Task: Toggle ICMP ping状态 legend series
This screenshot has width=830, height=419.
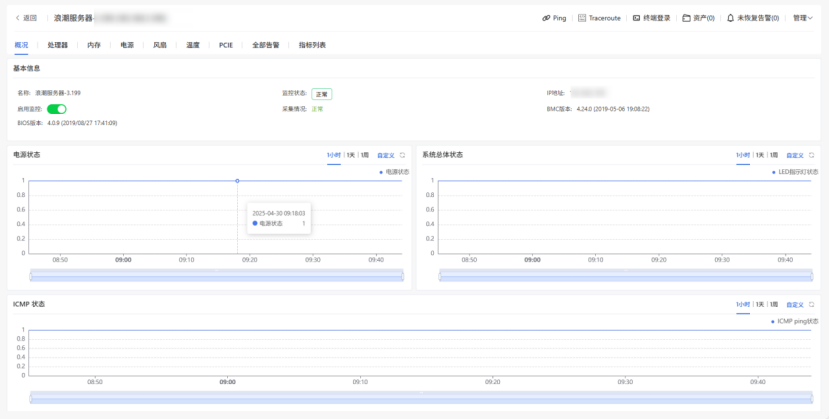Action: (x=795, y=321)
